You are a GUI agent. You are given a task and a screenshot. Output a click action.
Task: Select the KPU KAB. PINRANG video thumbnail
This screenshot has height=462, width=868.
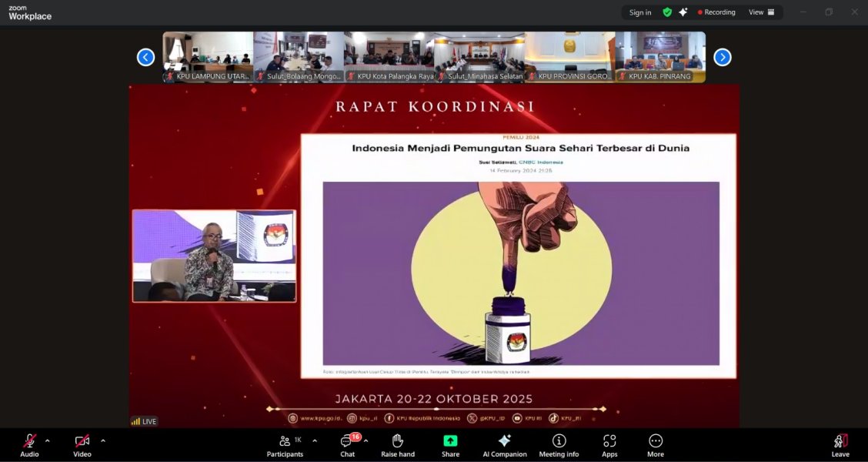659,56
